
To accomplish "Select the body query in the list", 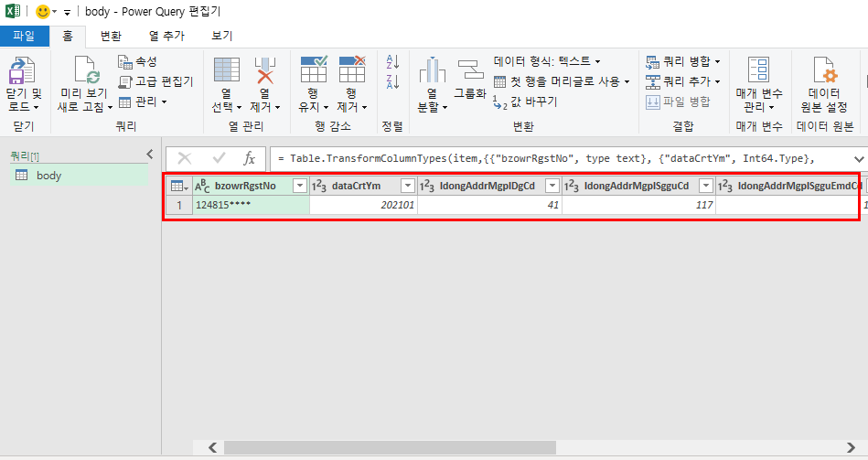I will point(79,176).
